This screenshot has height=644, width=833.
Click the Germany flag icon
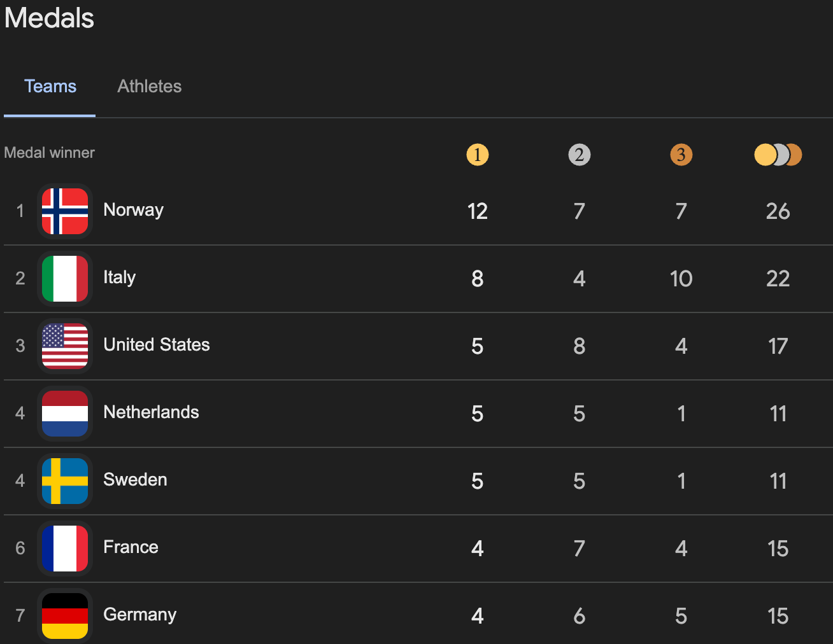coord(65,616)
